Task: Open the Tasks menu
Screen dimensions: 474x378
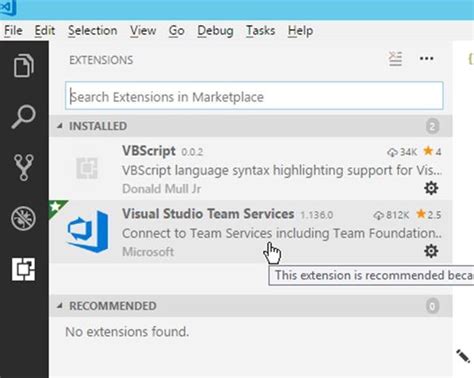Action: (261, 31)
